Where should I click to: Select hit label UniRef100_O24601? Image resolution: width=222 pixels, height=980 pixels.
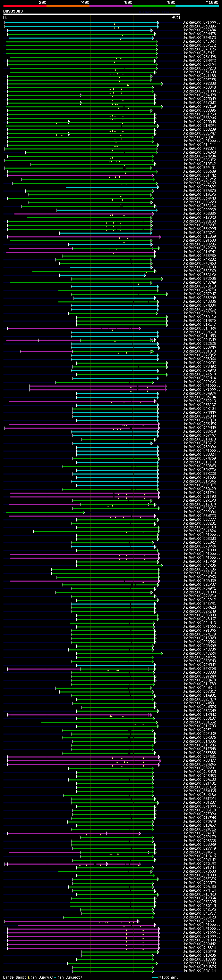click(x=199, y=921)
